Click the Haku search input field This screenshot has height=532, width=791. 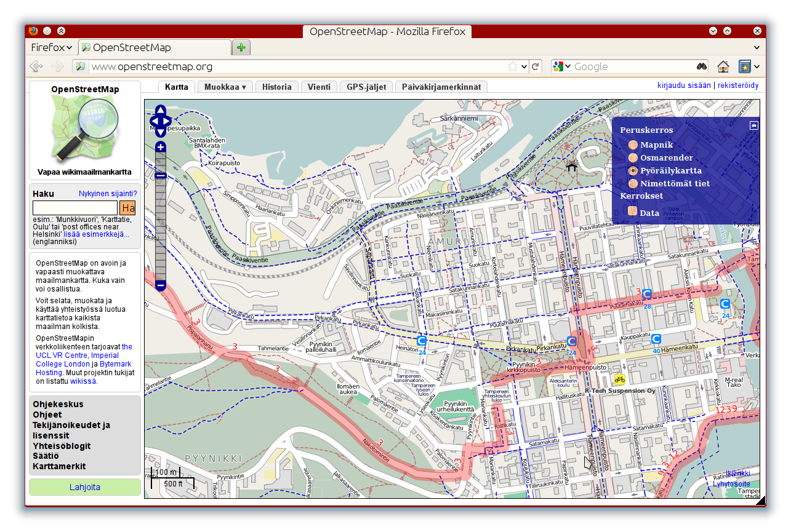[x=75, y=208]
